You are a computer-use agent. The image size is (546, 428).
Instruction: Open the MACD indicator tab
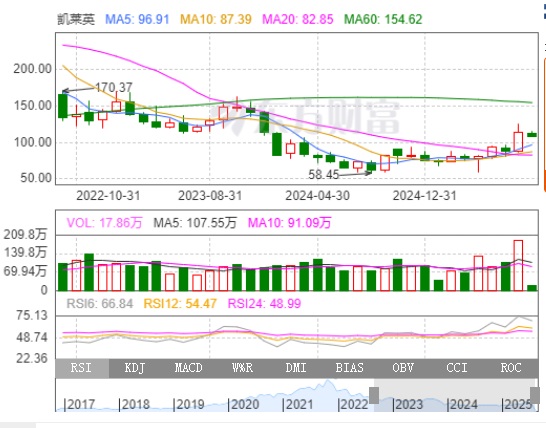pyautogui.click(x=189, y=368)
